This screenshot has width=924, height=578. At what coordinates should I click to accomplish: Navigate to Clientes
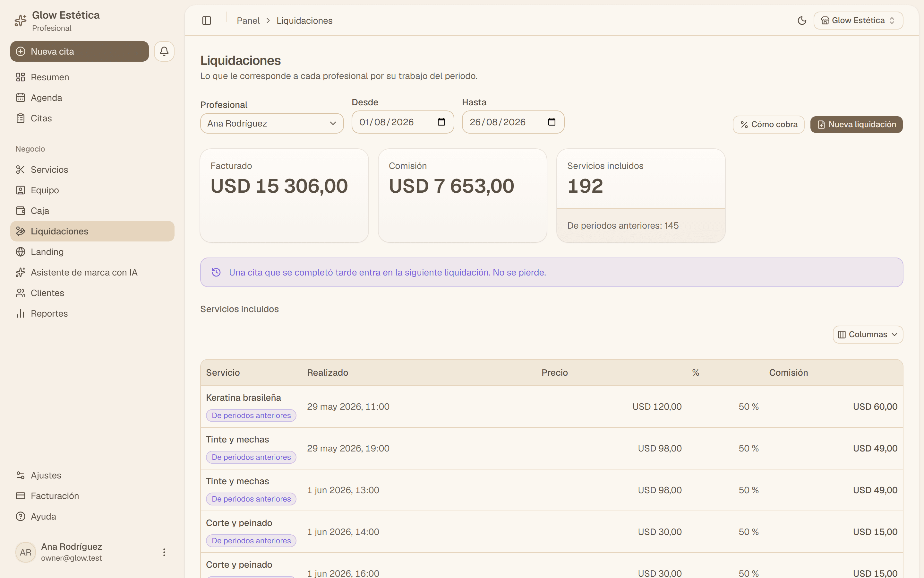click(92, 293)
